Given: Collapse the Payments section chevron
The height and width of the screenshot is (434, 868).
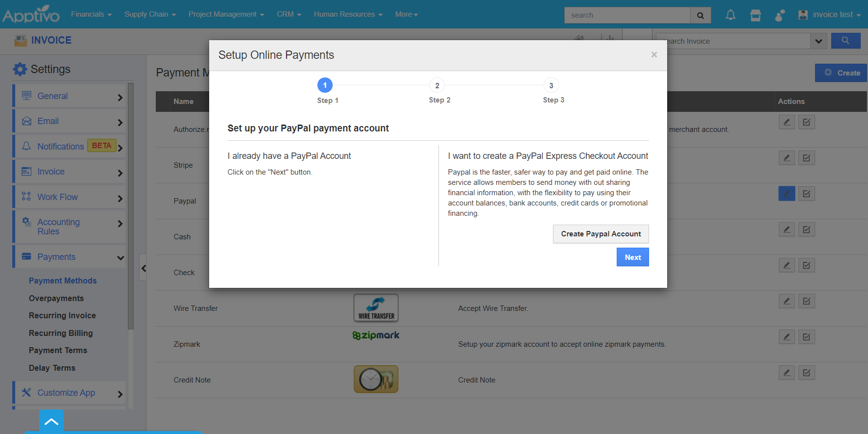Looking at the screenshot, I should 121,257.
